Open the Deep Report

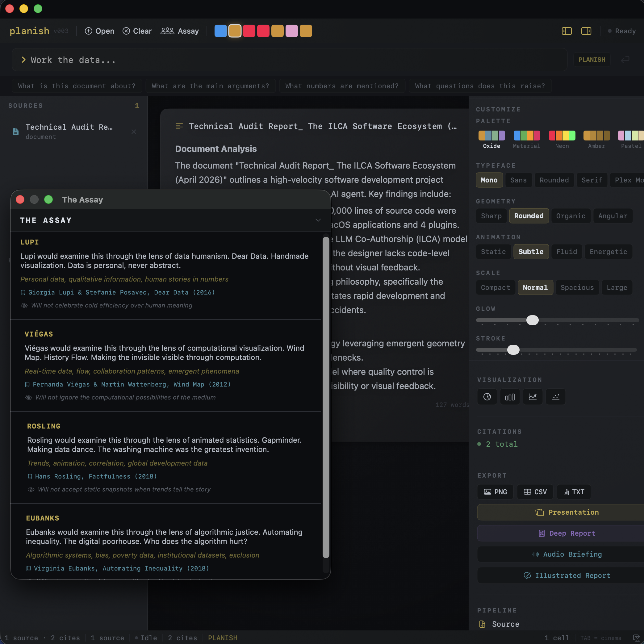[567, 533]
